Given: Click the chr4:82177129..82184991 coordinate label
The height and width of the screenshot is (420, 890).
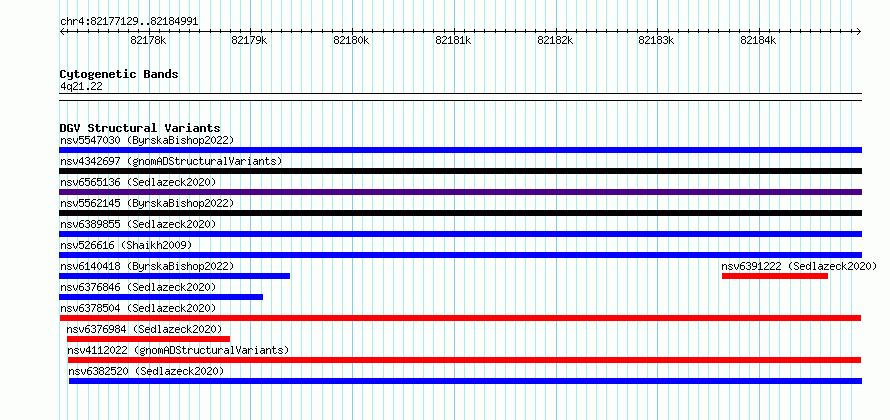Looking at the screenshot, I should click(x=129, y=22).
